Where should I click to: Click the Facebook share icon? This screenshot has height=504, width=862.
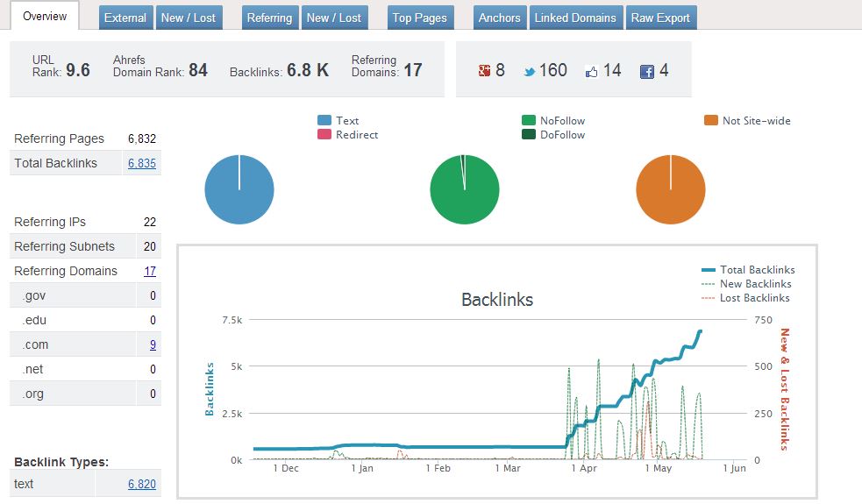pos(647,72)
